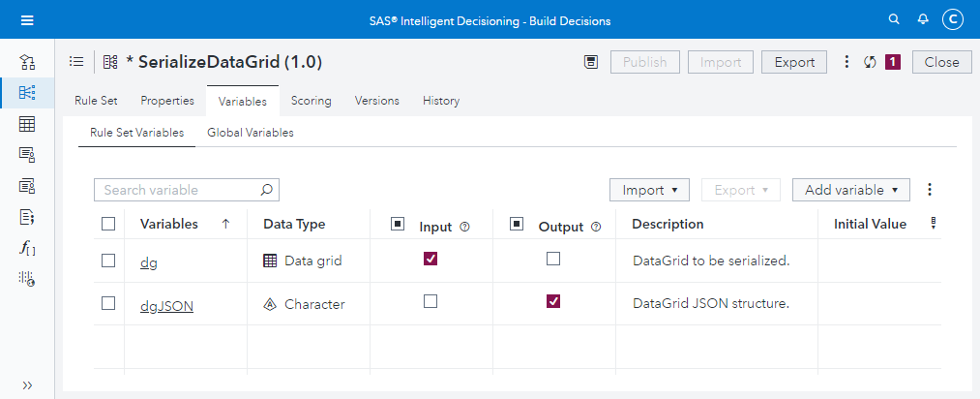The width and height of the screenshot is (980, 399).
Task: Uncheck the Output checkbox for dgJSON
Action: click(x=553, y=302)
